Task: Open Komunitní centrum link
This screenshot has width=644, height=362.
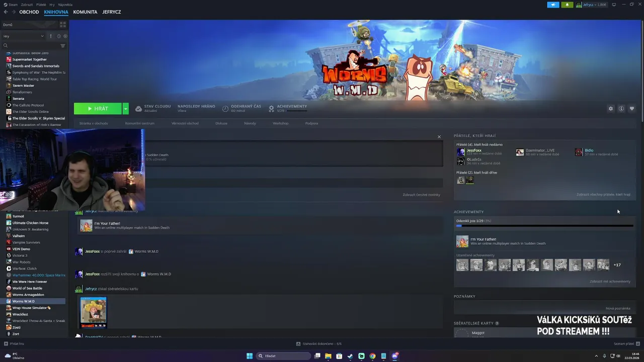Action: [140, 123]
